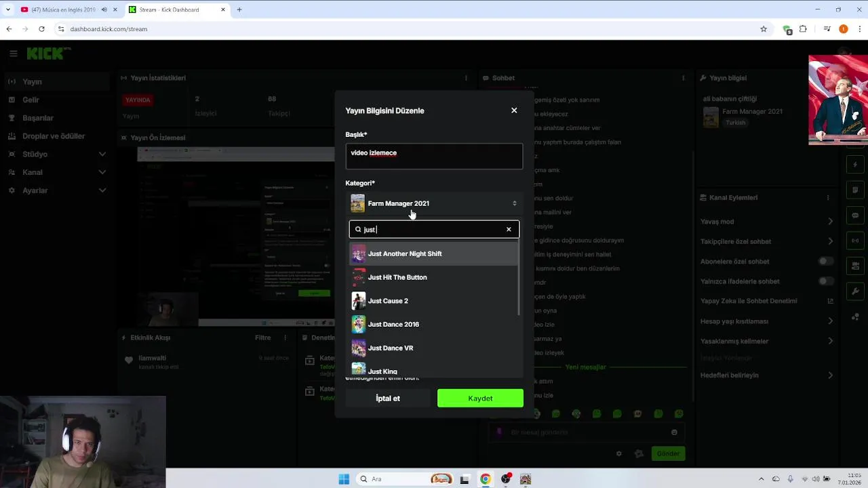
Task: Open Yayın İstatistikleri panel options menu
Action: click(466, 78)
